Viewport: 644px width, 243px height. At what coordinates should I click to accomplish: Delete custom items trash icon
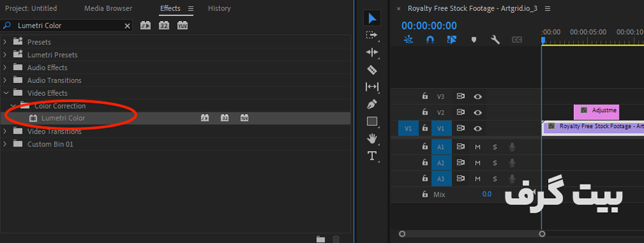pyautogui.click(x=336, y=239)
